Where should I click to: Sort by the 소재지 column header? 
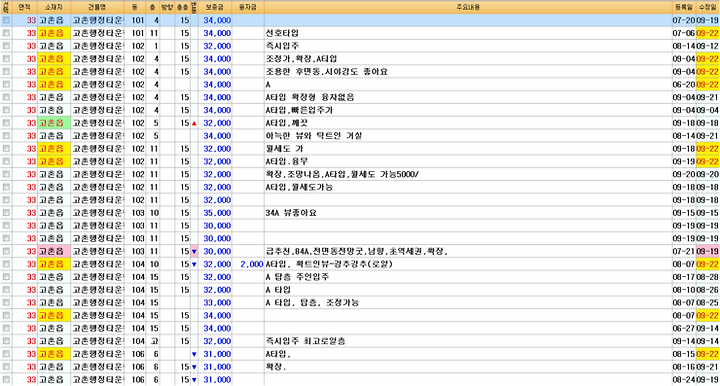[x=54, y=7]
